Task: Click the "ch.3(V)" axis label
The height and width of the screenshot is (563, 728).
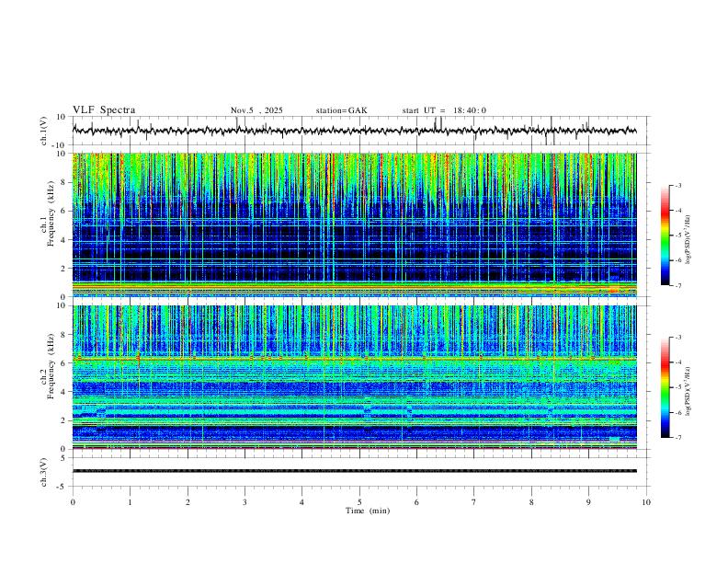Action: [x=44, y=472]
